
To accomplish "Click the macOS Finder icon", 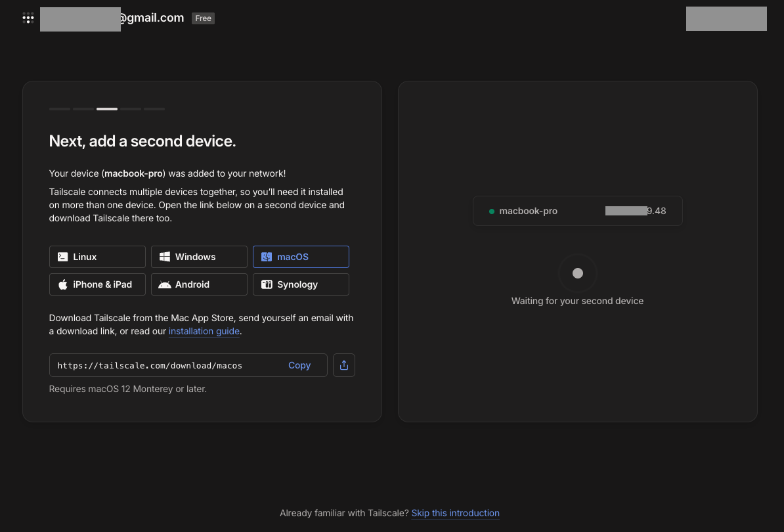I will pyautogui.click(x=267, y=257).
